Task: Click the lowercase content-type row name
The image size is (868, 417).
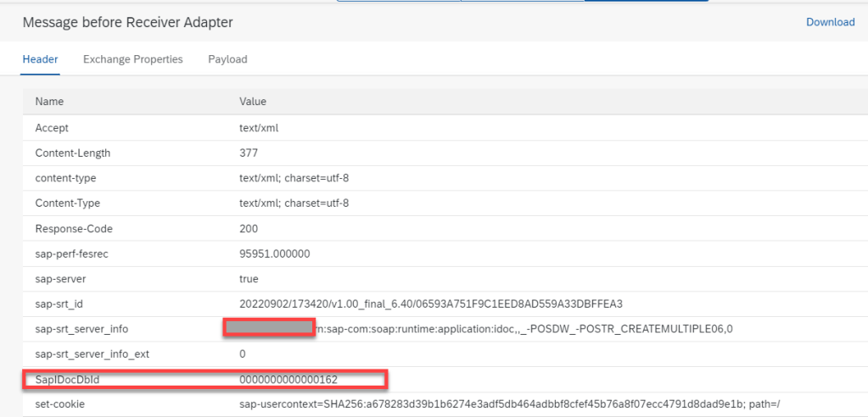Action: point(65,178)
